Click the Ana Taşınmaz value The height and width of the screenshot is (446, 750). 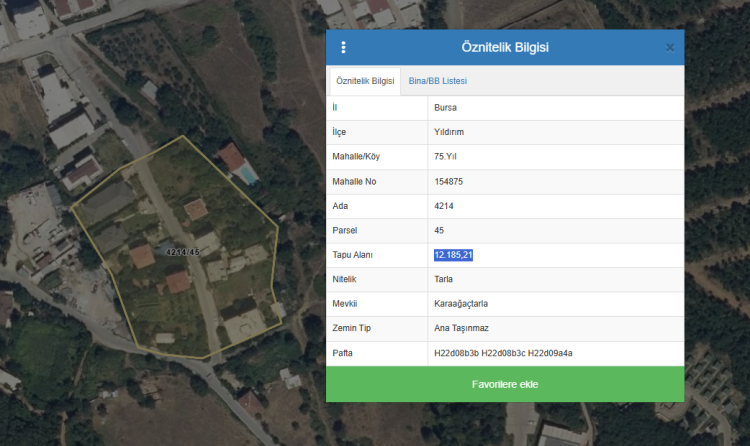point(460,328)
